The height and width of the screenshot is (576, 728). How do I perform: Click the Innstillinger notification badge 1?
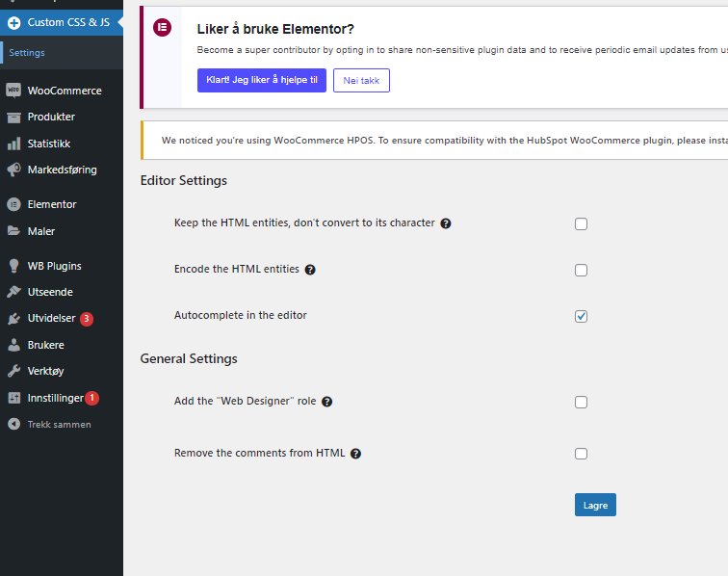coord(91,398)
